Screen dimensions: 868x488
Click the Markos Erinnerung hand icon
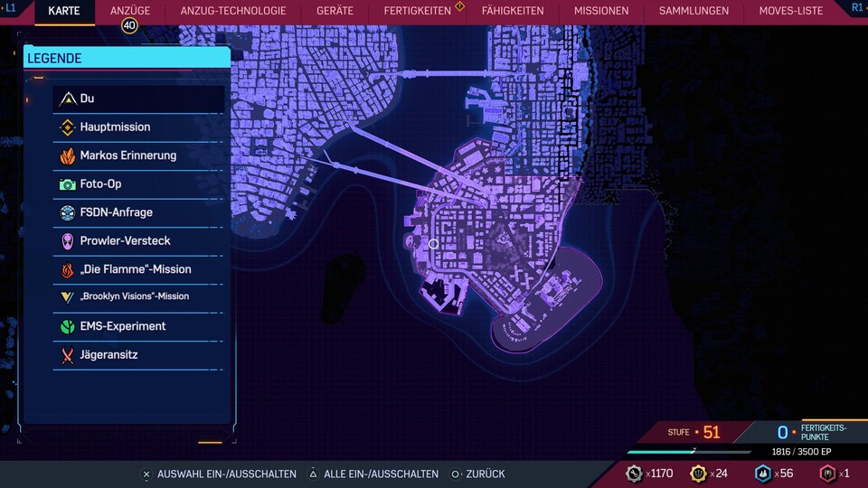click(x=68, y=156)
